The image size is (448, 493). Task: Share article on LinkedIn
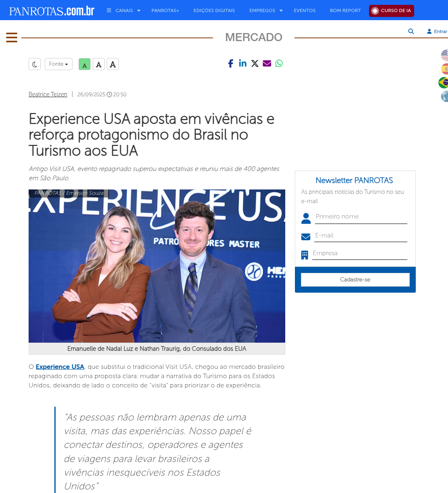tap(243, 63)
